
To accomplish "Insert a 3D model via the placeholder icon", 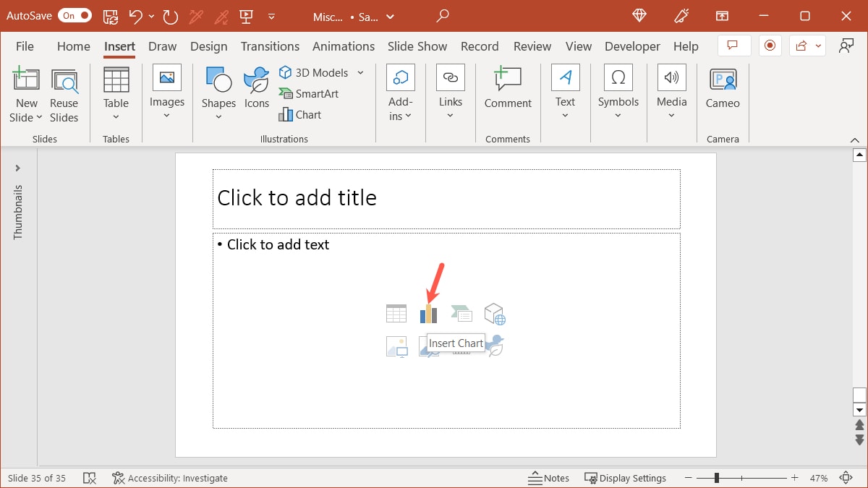I will 495,313.
